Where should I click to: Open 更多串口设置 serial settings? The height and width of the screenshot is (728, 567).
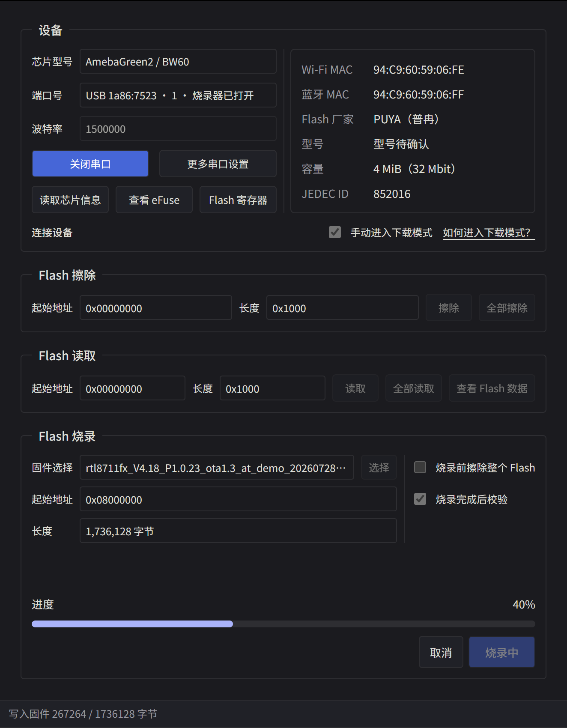point(218,164)
